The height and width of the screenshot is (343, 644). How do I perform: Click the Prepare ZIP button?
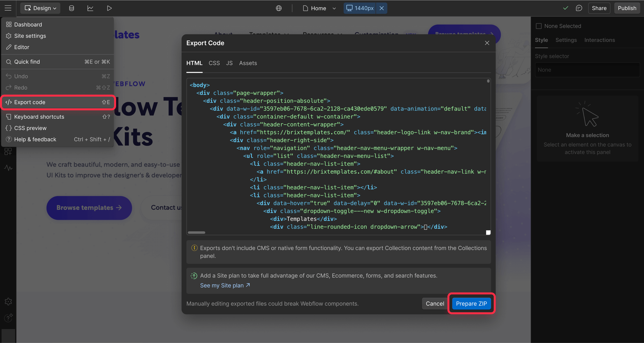471,304
